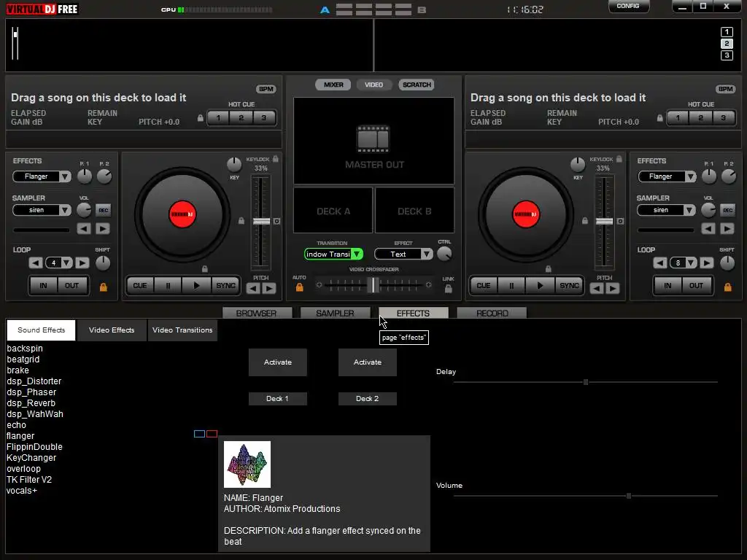Open the video Transition dropdown
747x560 pixels.
[356, 254]
